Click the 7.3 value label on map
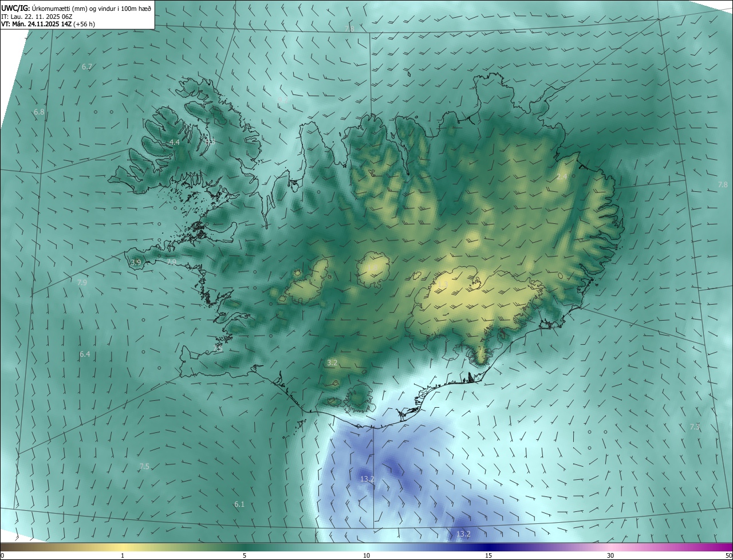This screenshot has height=560, width=733. tap(695, 427)
